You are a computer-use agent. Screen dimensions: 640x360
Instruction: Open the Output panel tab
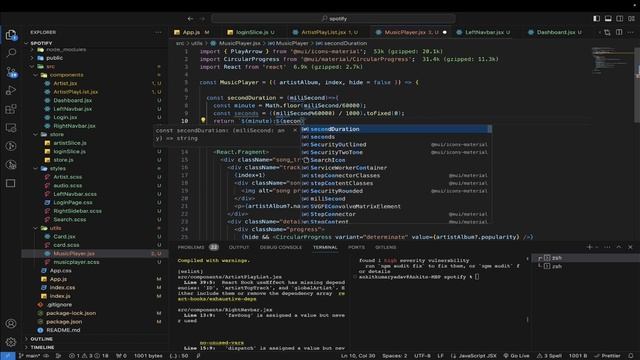coord(239,247)
